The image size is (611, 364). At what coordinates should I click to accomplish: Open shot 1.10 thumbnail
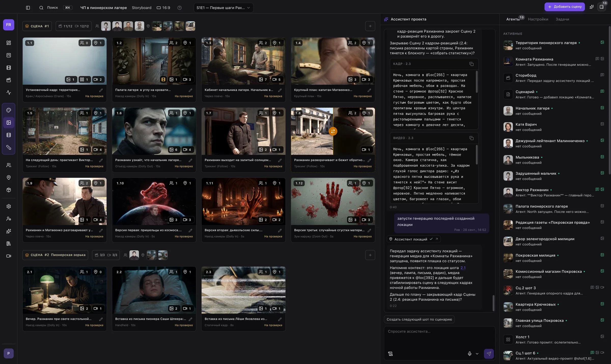(154, 201)
